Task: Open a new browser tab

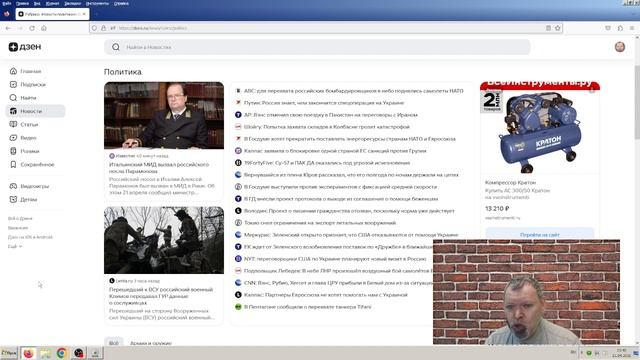Action: pos(96,14)
